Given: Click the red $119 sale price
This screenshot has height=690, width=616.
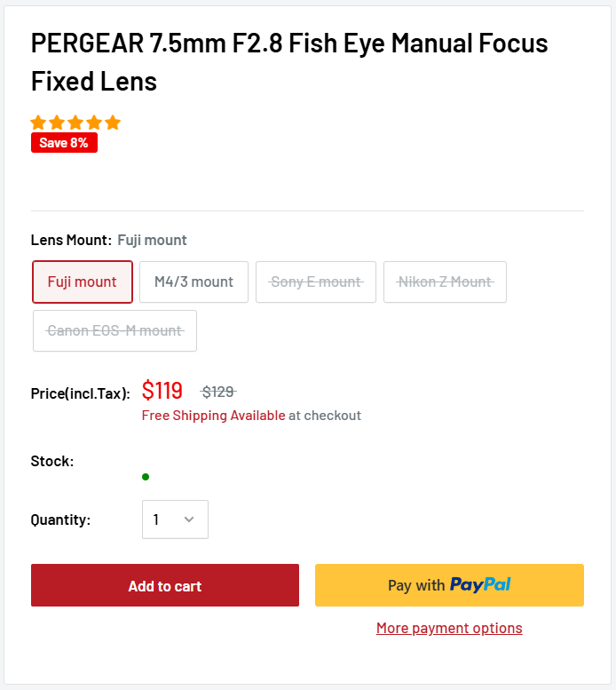Looking at the screenshot, I should [x=162, y=391].
